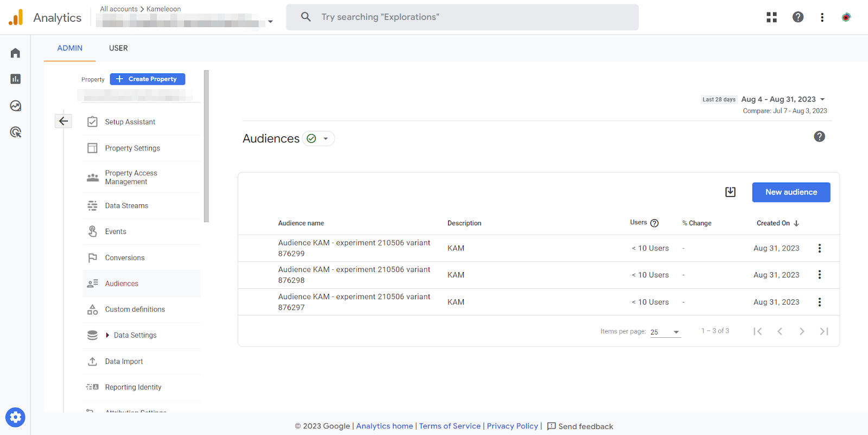Click the Admin gear icon
The width and height of the screenshot is (868, 435).
(15, 417)
